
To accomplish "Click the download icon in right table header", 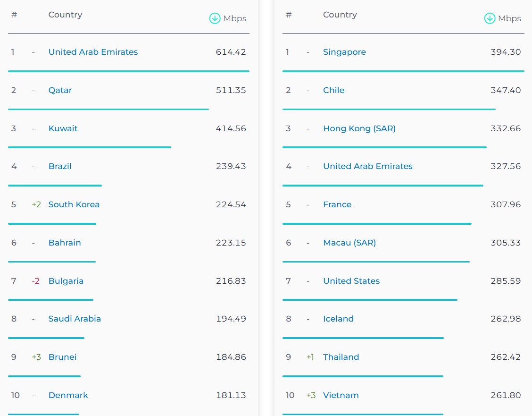I will click(490, 18).
